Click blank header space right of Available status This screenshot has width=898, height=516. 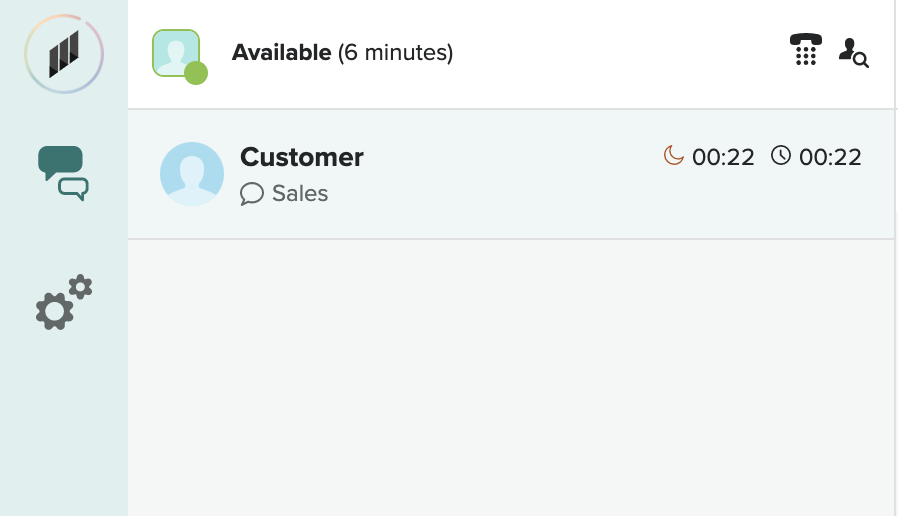pyautogui.click(x=620, y=53)
